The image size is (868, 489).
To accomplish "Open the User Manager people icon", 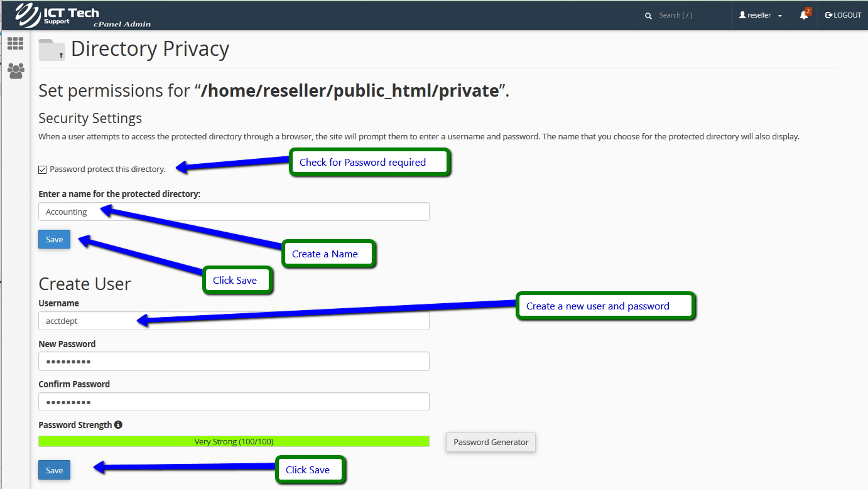I will (16, 70).
